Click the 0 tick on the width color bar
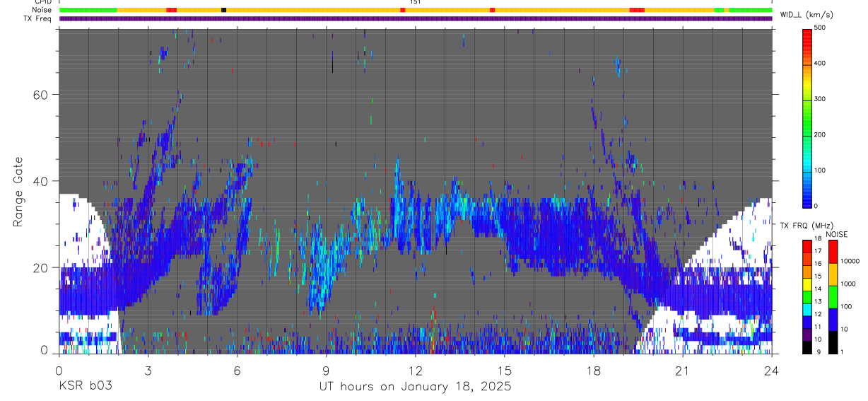The height and width of the screenshot is (401, 868). pos(816,206)
